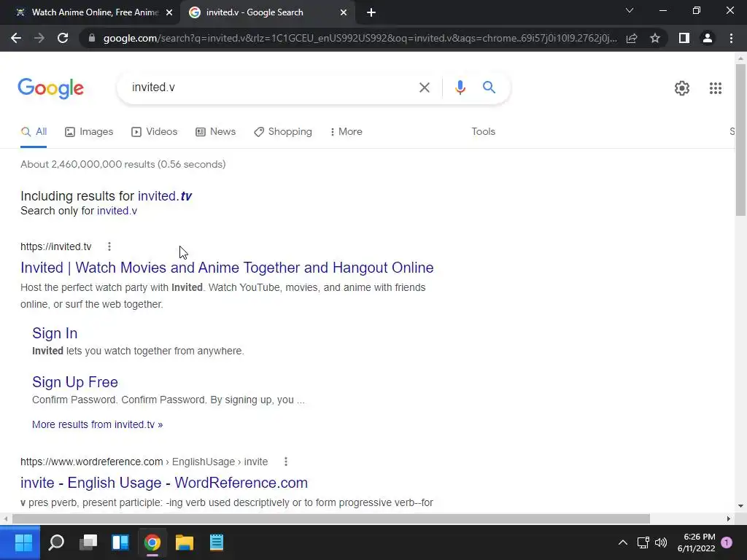Switch to News results
This screenshot has height=560, width=747.
pyautogui.click(x=215, y=132)
